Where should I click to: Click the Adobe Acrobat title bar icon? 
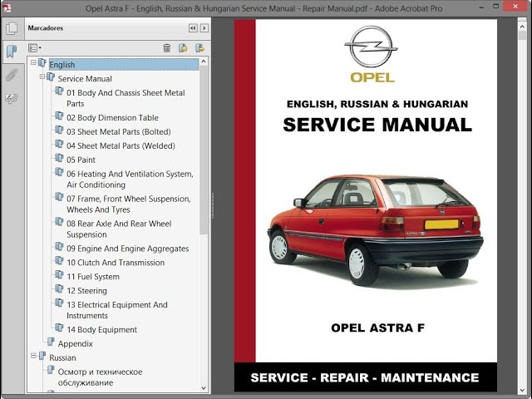click(7, 7)
